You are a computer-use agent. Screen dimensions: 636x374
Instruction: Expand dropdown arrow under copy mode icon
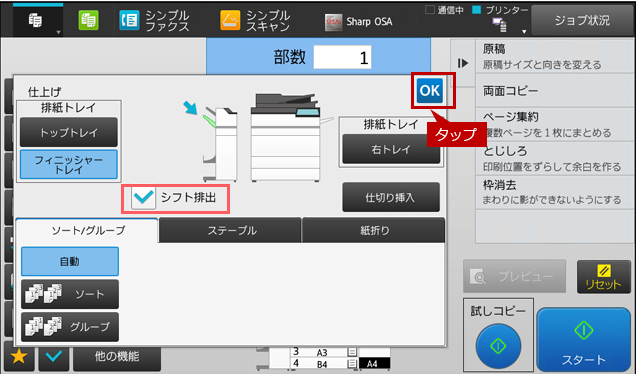click(58, 32)
